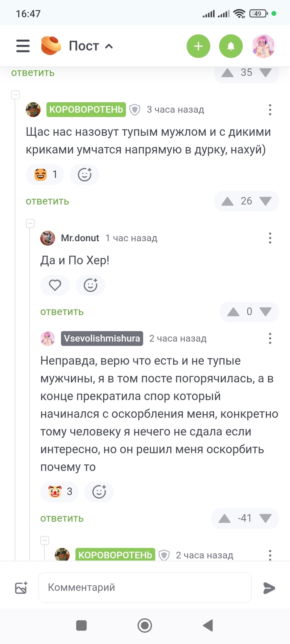Viewport: 290px width, 644px height.
Task: Attach an image to the comment
Action: [21, 588]
